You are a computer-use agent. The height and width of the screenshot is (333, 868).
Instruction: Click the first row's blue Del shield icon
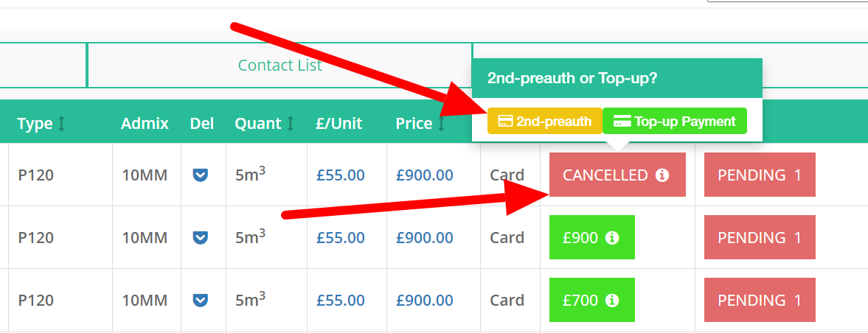tap(201, 175)
